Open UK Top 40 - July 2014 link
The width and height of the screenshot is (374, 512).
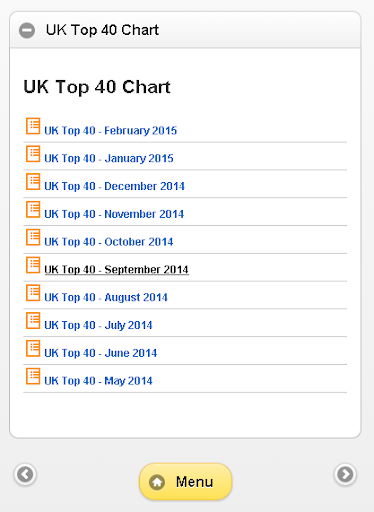pos(98,325)
